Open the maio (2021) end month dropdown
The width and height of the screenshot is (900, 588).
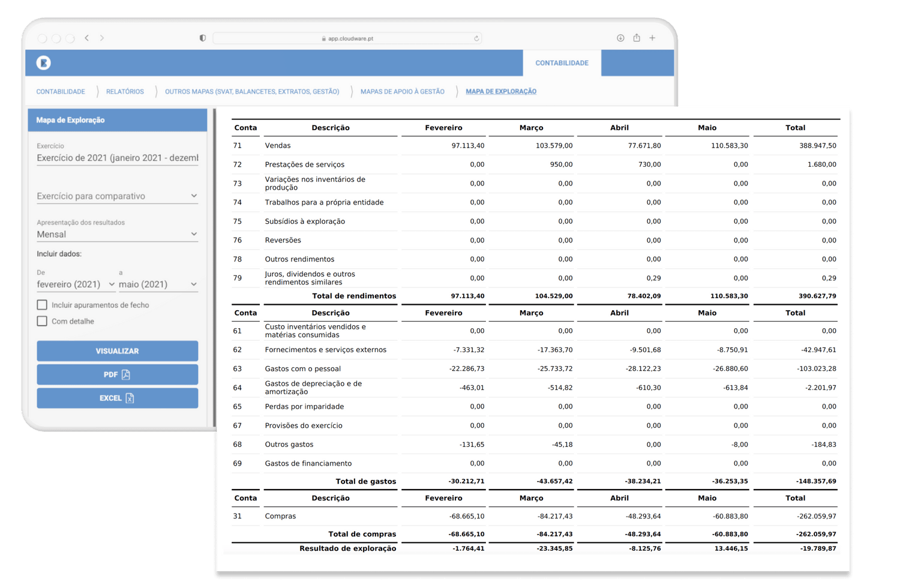[x=158, y=284]
